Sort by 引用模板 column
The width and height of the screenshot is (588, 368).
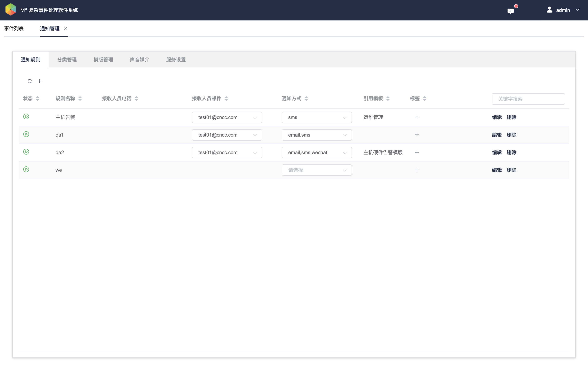tap(388, 99)
